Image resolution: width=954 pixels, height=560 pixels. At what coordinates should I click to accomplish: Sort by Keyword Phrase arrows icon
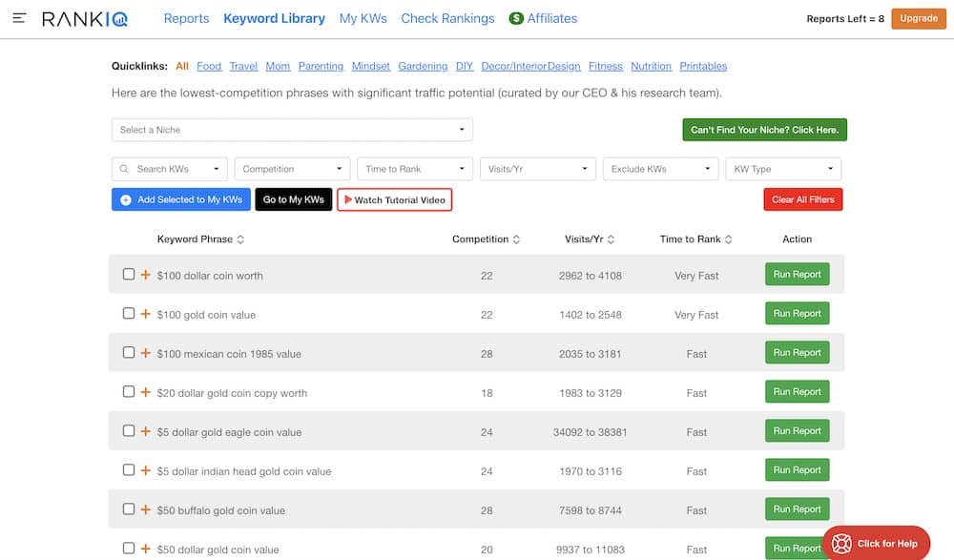click(x=240, y=239)
